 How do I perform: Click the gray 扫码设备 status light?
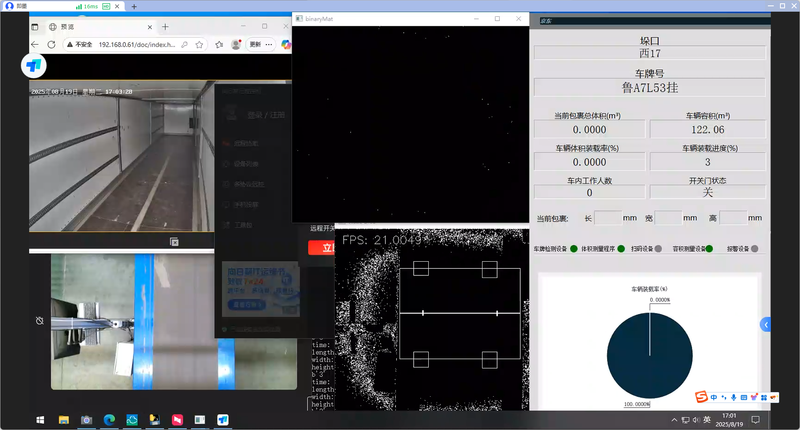658,249
